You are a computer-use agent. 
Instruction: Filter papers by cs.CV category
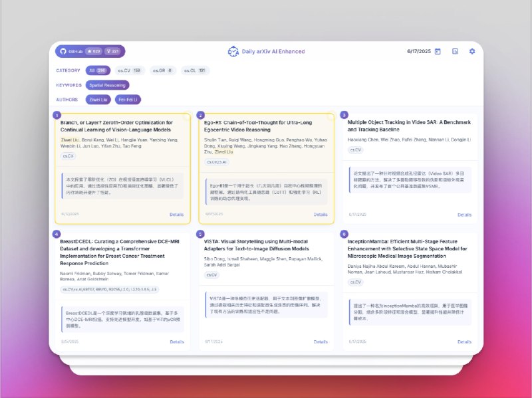pos(129,70)
